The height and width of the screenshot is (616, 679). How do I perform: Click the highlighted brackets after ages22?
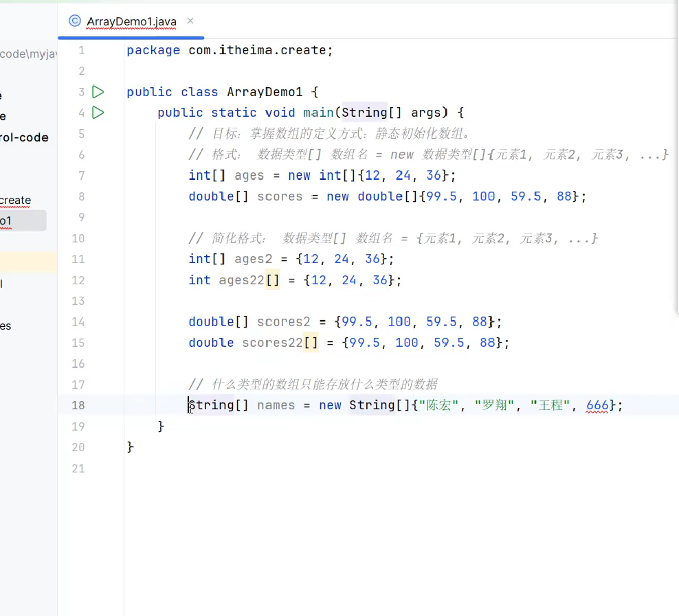(272, 280)
